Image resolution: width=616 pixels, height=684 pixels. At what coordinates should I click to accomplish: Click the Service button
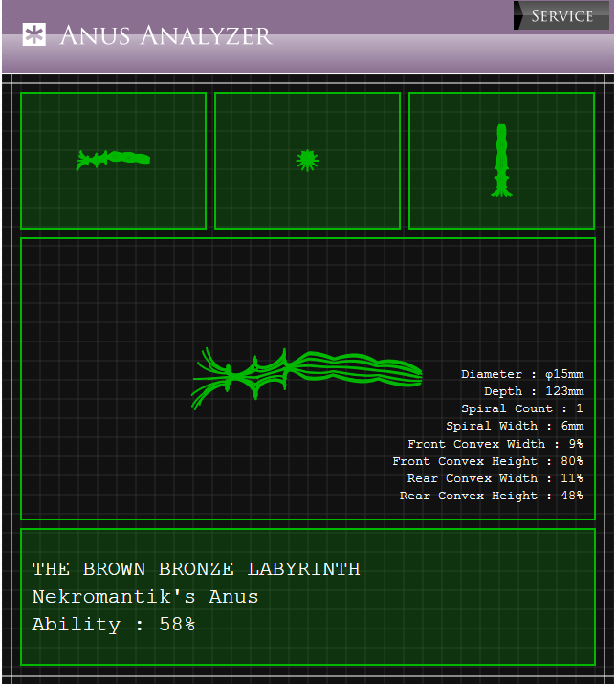[x=561, y=15]
